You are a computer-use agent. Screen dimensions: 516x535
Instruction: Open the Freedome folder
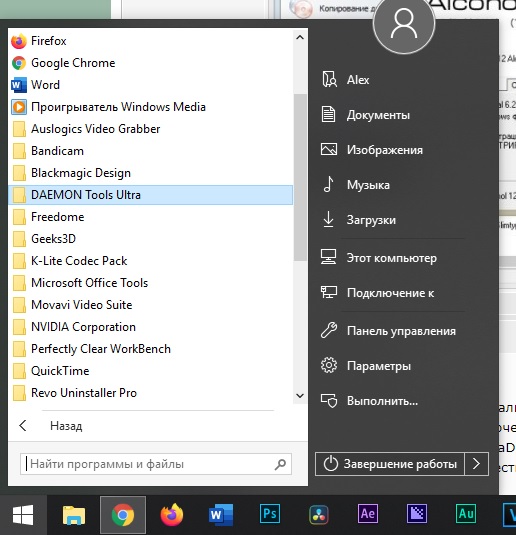150,217
